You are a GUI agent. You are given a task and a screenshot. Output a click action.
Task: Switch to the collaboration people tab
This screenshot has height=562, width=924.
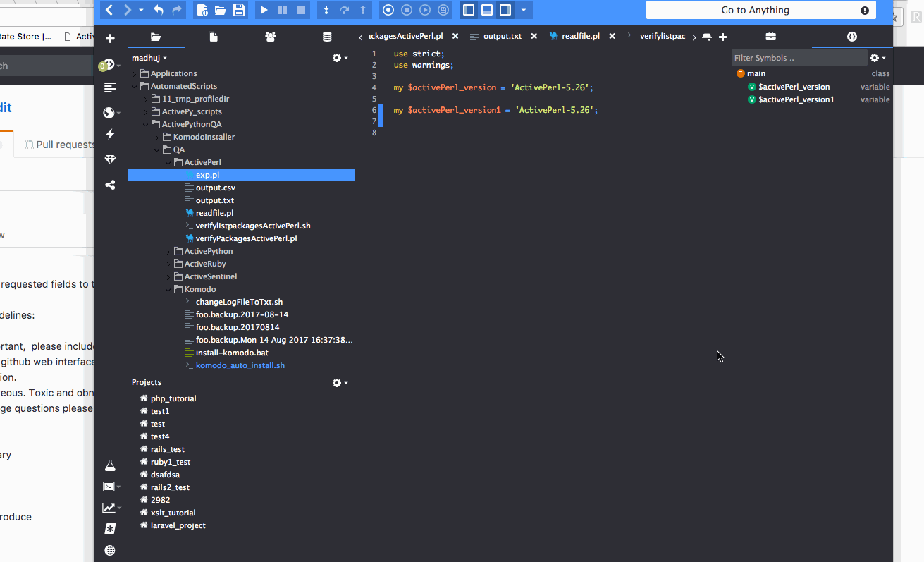270,37
